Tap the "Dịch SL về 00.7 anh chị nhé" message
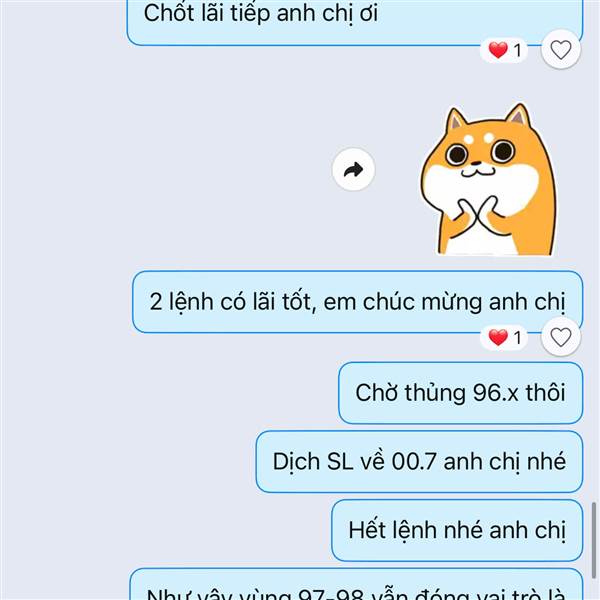Image resolution: width=600 pixels, height=600 pixels. pyautogui.click(x=419, y=461)
